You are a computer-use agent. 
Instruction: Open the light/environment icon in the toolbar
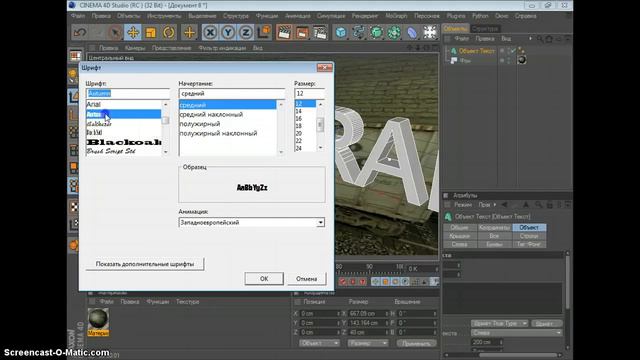tap(429, 32)
